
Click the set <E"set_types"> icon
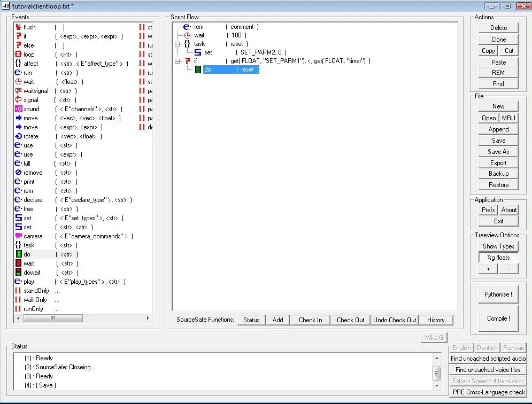pyautogui.click(x=18, y=218)
